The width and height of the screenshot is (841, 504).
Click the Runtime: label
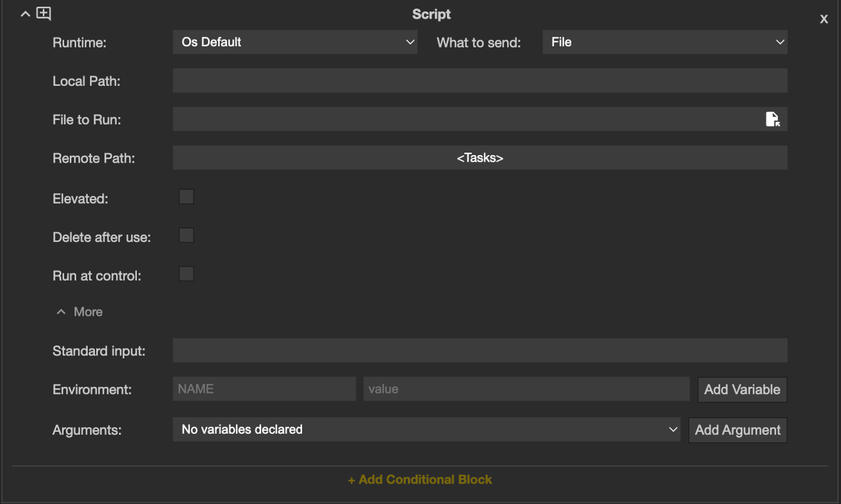(79, 43)
